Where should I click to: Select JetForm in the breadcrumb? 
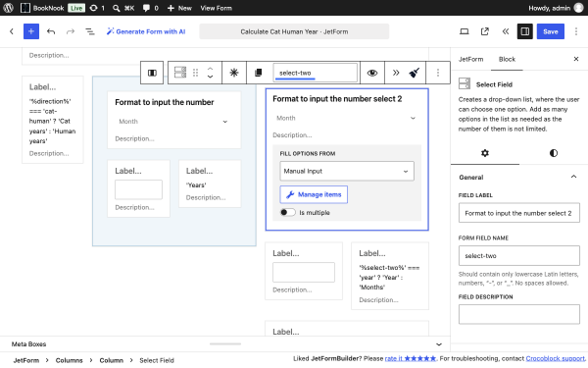tap(26, 360)
